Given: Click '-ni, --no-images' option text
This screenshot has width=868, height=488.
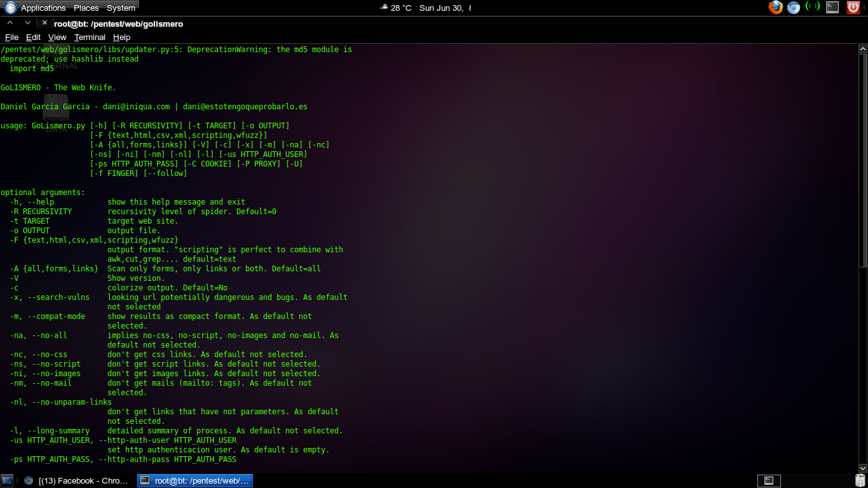Looking at the screenshot, I should pos(45,374).
